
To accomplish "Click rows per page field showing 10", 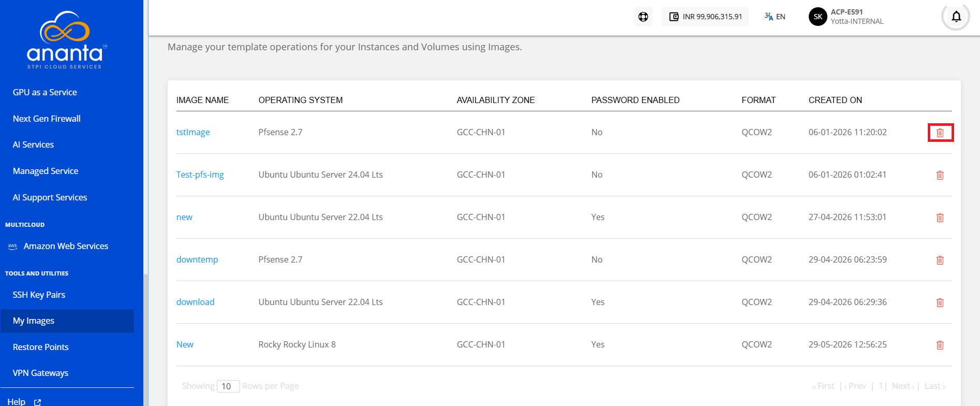I will point(228,386).
